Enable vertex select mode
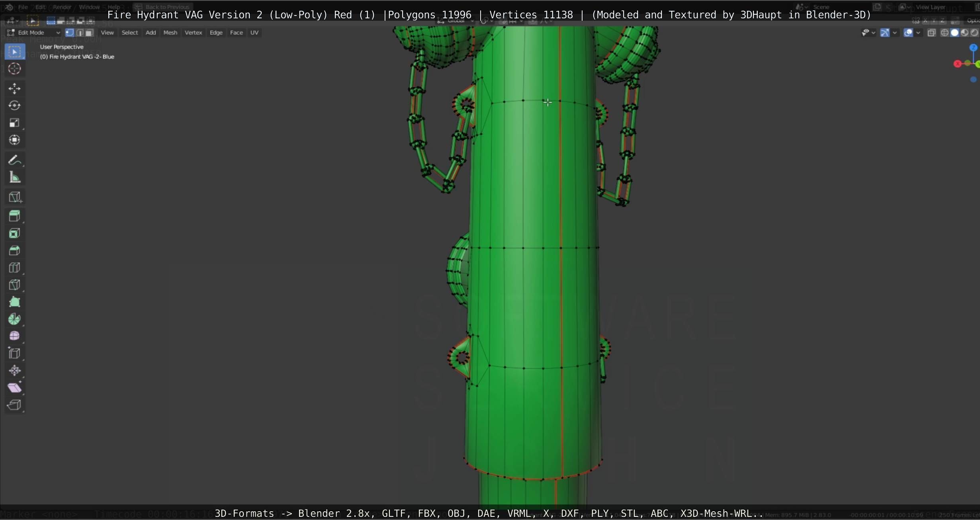 [x=70, y=33]
